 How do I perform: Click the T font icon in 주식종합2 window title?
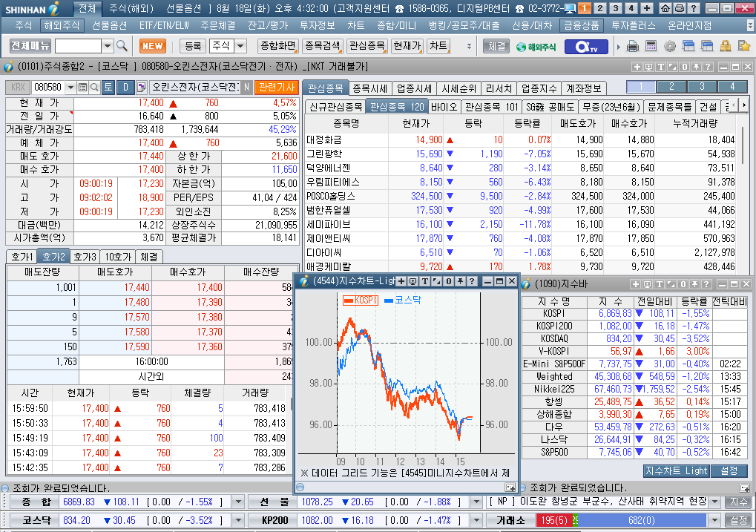tap(660, 67)
